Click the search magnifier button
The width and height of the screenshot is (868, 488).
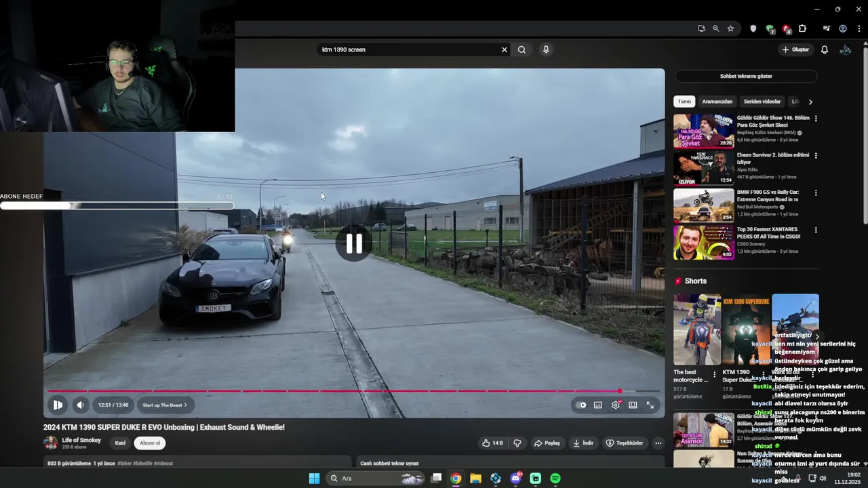[521, 49]
